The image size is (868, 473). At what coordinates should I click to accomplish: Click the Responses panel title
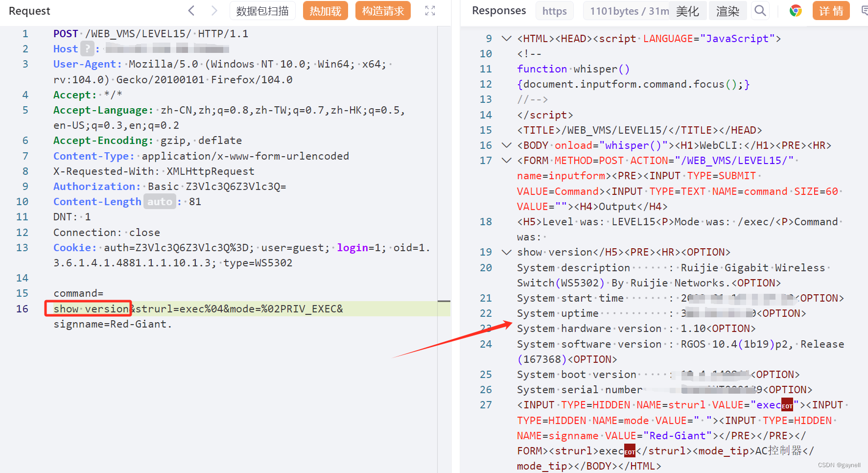499,11
